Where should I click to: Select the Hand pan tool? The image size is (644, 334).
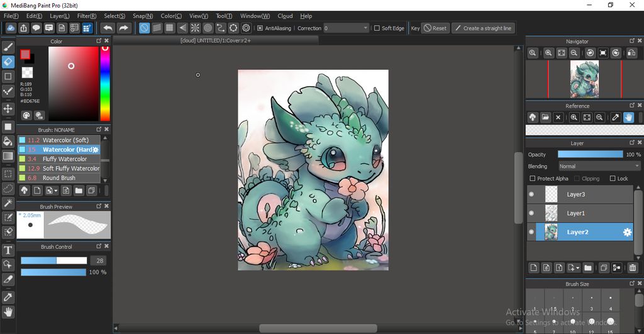(x=8, y=312)
